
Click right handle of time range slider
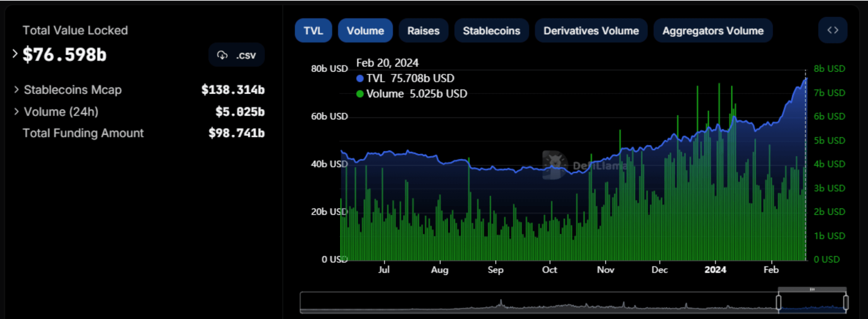[x=846, y=302]
